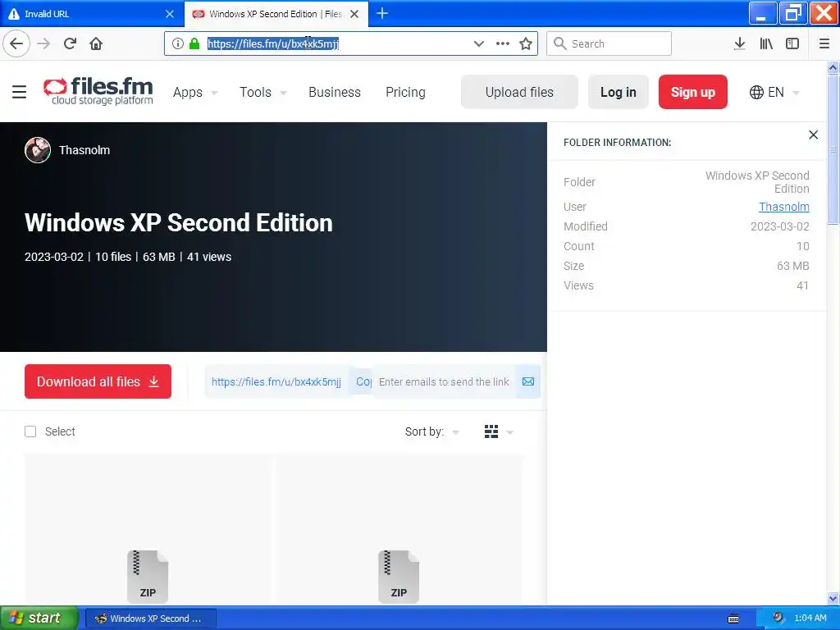Click the page title Windows XP Second Edition

tap(179, 223)
